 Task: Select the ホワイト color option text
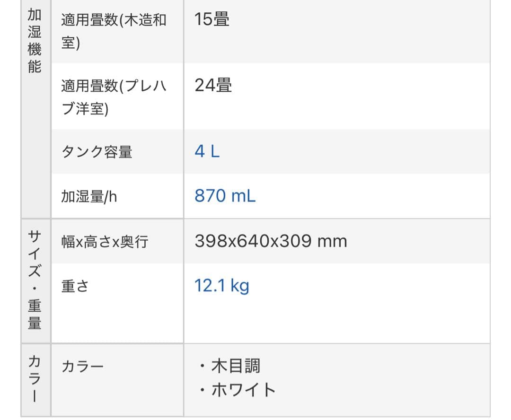(x=243, y=390)
